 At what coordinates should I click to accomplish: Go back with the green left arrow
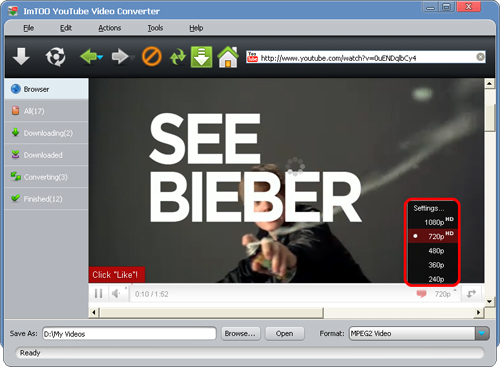click(x=88, y=57)
